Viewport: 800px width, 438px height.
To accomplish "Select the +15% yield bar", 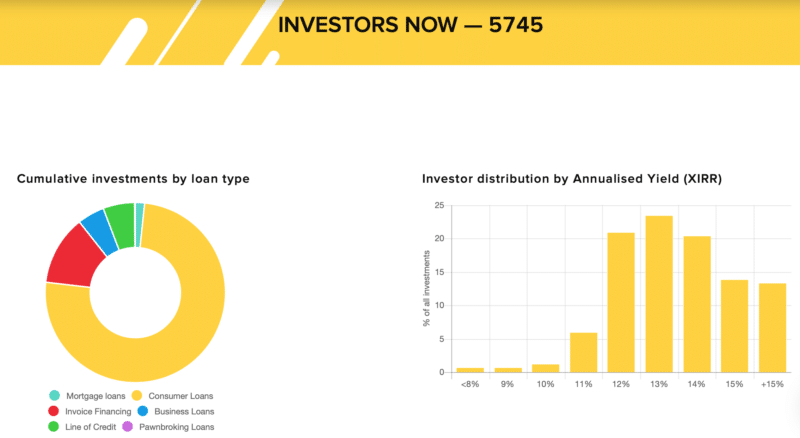I will 772,328.
